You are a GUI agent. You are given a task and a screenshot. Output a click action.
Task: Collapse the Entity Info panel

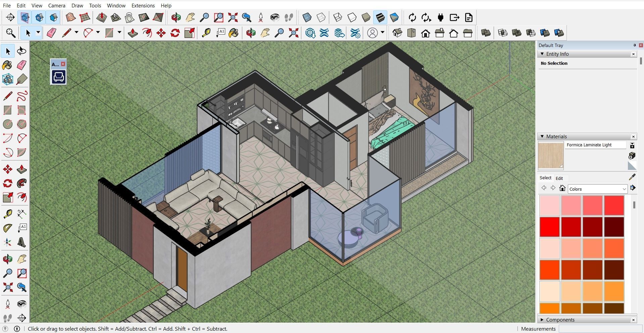(542, 54)
